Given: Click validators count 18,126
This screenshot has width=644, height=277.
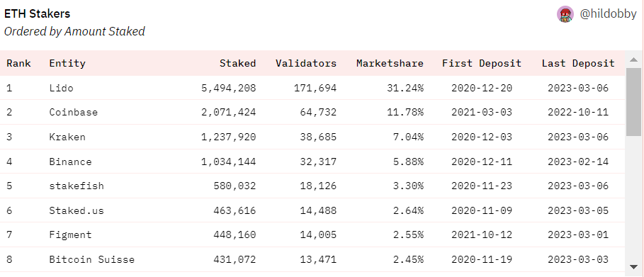Looking at the screenshot, I should (x=318, y=186).
